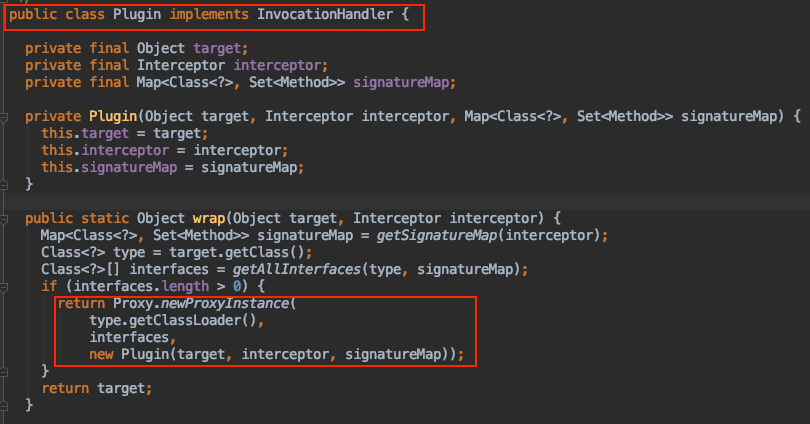The height and width of the screenshot is (424, 810).
Task: Click the fold end marker after wrap method
Action: tap(5, 405)
